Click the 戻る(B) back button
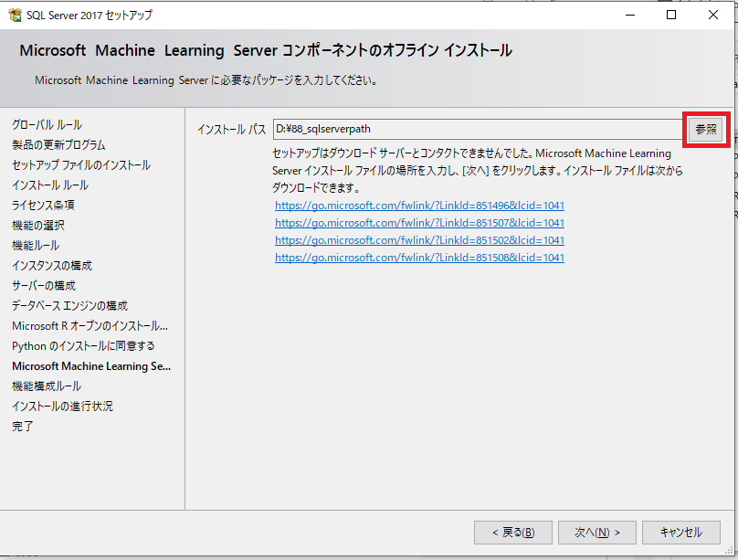 pos(513,533)
